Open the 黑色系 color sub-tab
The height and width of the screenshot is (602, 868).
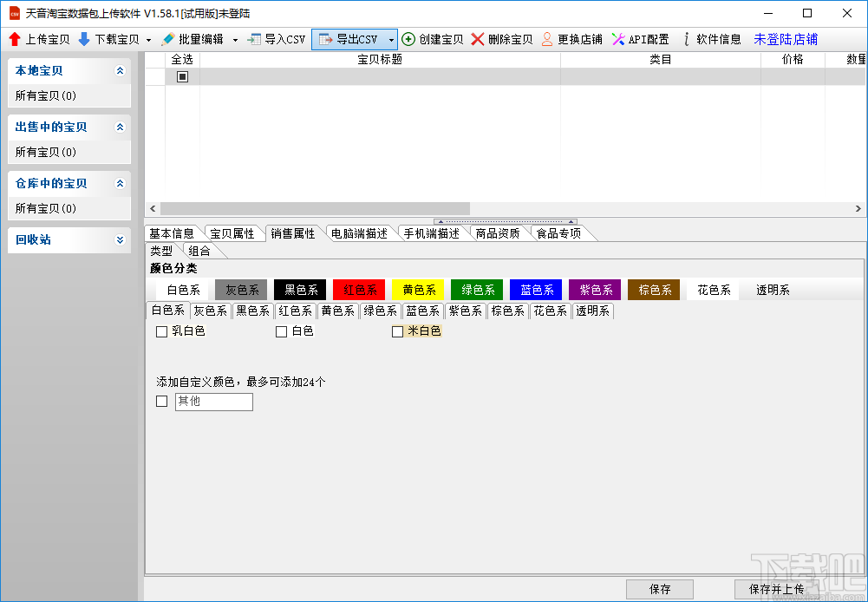pos(253,311)
